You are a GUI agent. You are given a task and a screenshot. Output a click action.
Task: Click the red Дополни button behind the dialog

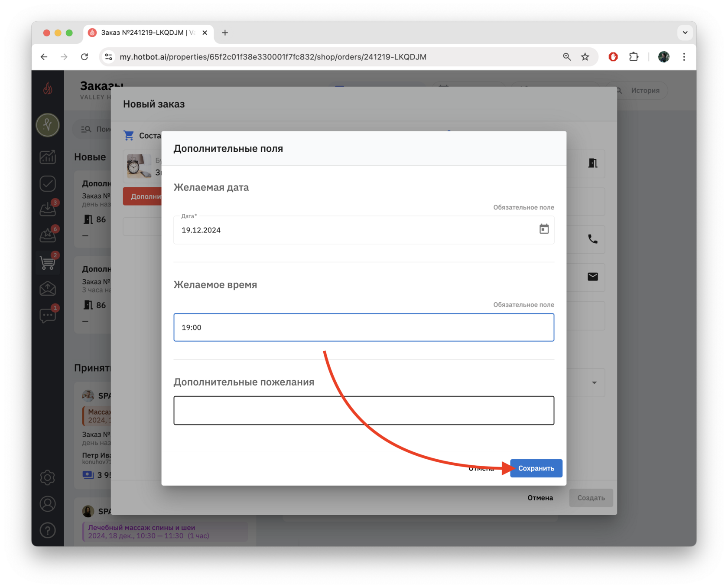coord(143,196)
